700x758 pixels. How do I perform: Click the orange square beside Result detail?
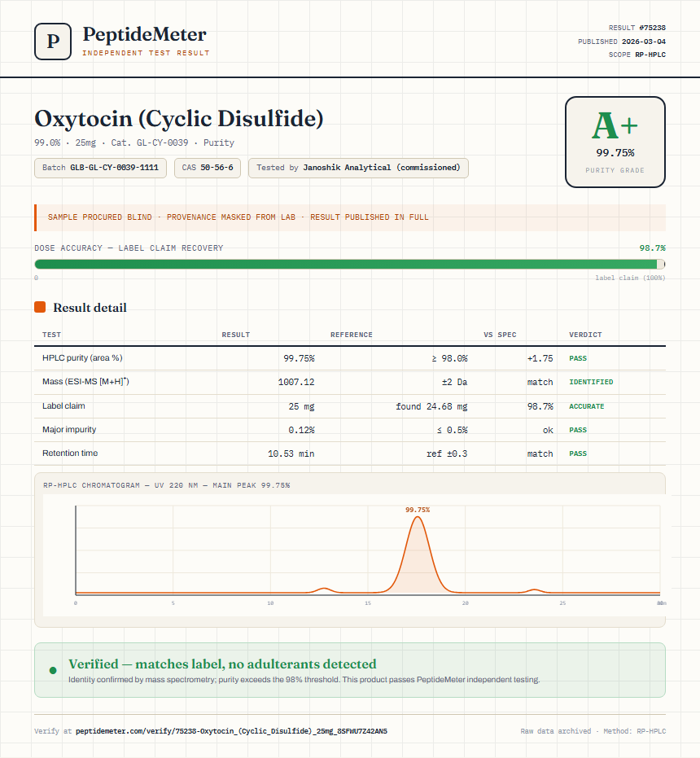pyautogui.click(x=40, y=307)
